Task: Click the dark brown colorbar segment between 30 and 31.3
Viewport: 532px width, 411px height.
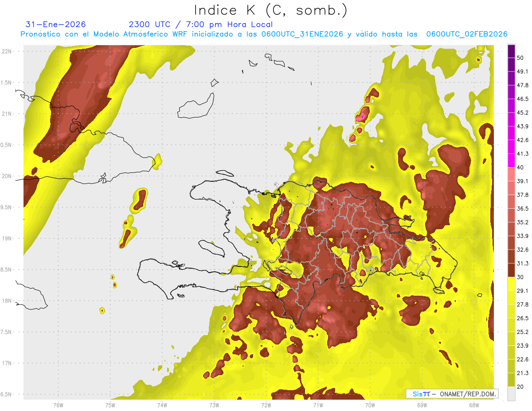Action: (511, 270)
